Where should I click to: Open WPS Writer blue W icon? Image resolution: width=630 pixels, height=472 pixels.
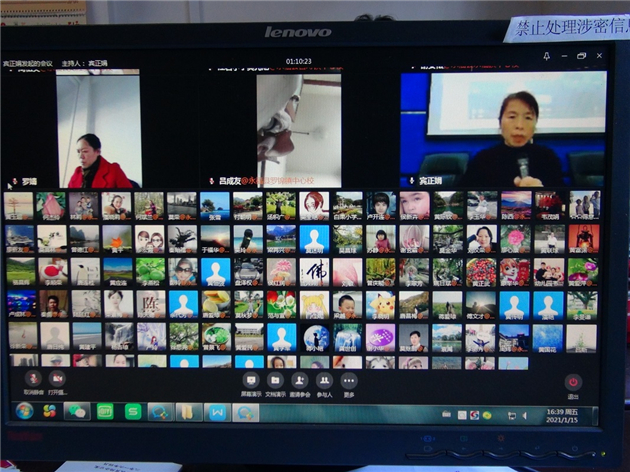coord(217,413)
